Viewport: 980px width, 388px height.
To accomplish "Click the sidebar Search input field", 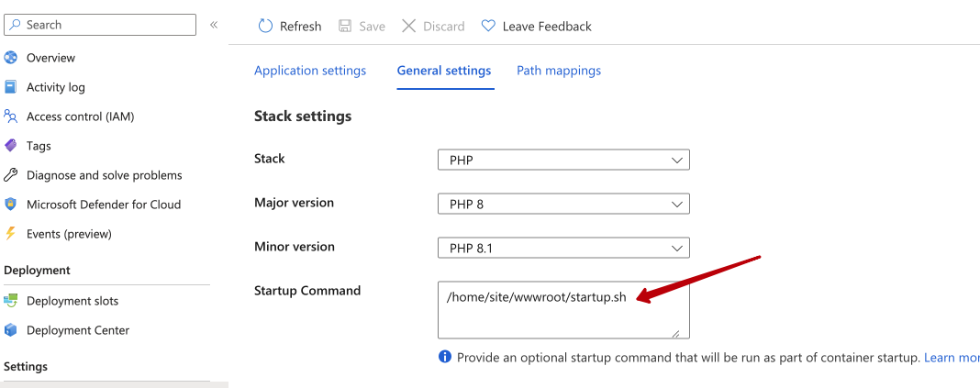I will (100, 25).
